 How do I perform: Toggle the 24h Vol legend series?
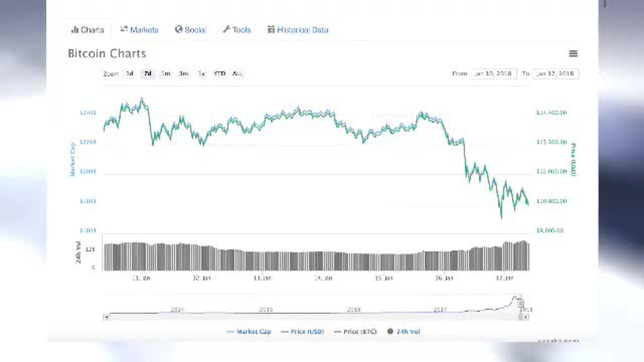coord(403,331)
